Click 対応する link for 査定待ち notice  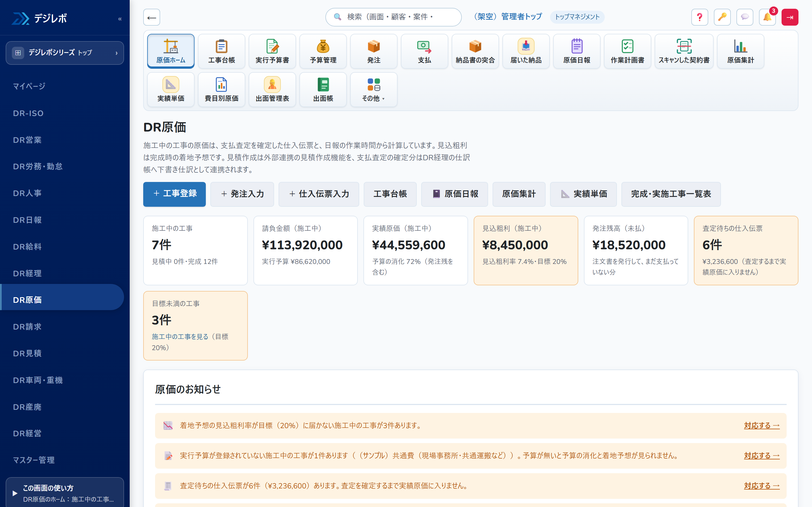(762, 486)
